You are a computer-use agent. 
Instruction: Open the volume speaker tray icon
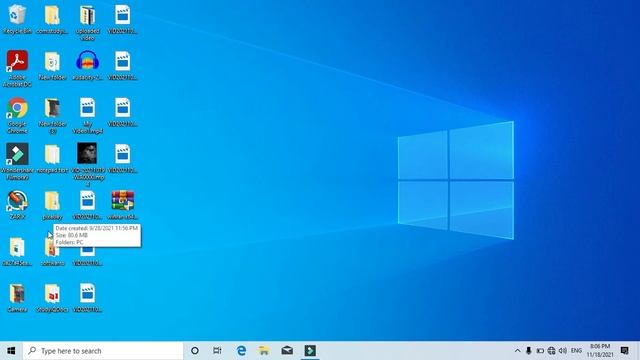563,351
